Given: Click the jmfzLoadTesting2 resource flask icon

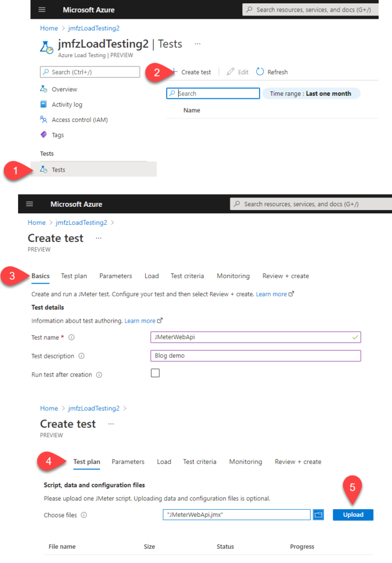Looking at the screenshot, I should point(47,47).
